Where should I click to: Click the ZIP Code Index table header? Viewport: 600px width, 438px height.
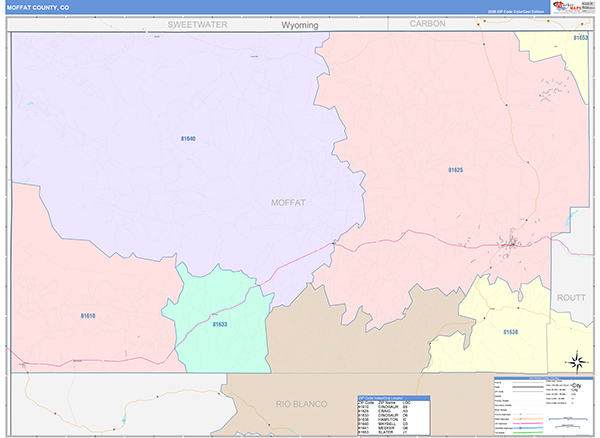point(393,397)
